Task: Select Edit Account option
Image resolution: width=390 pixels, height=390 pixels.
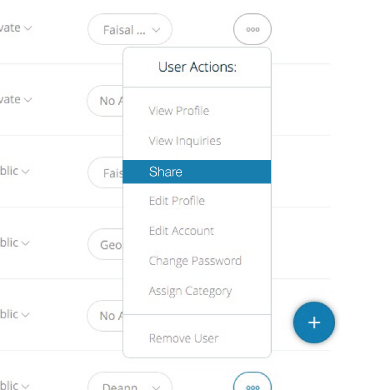Action: click(x=182, y=231)
